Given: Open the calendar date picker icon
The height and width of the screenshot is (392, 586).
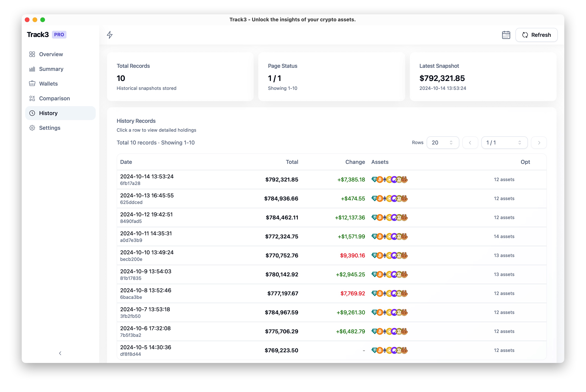Looking at the screenshot, I should point(506,35).
